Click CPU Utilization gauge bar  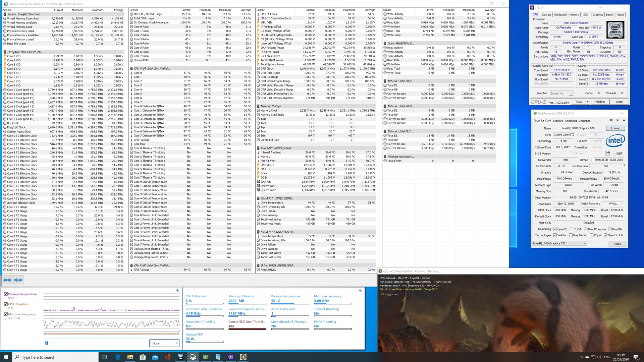point(204,304)
